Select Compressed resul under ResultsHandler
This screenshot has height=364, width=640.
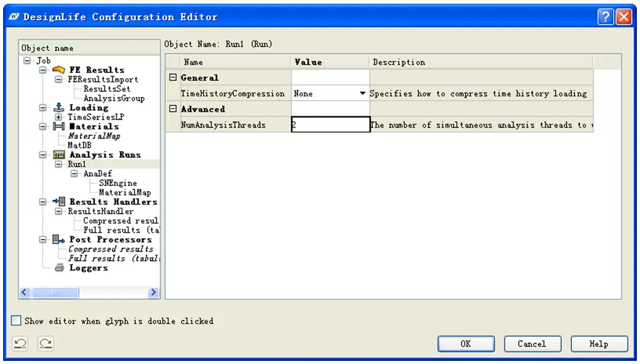pos(121,221)
